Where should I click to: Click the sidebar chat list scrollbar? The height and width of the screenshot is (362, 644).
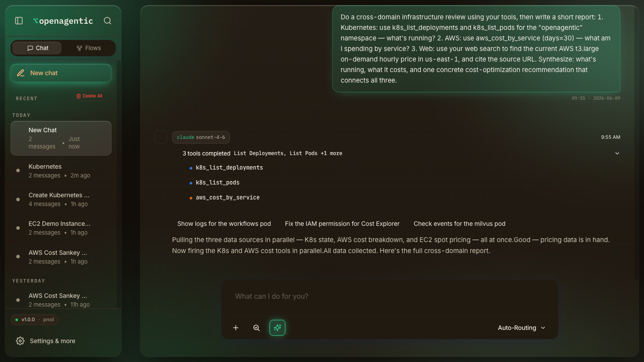118,185
